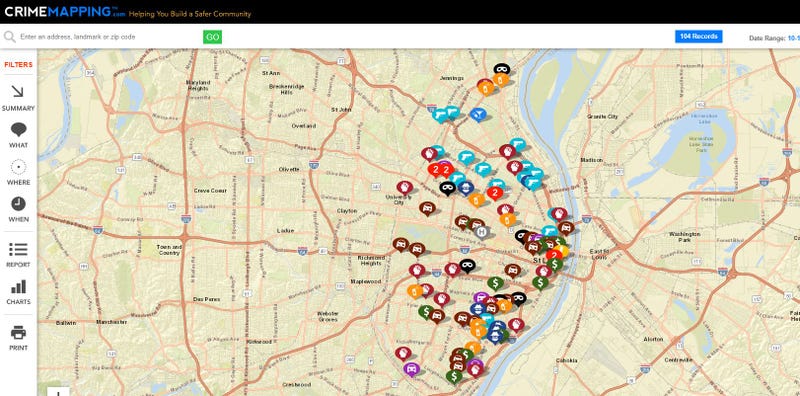Print the crime map
Viewport: 800px width, 396px height.
click(x=18, y=333)
